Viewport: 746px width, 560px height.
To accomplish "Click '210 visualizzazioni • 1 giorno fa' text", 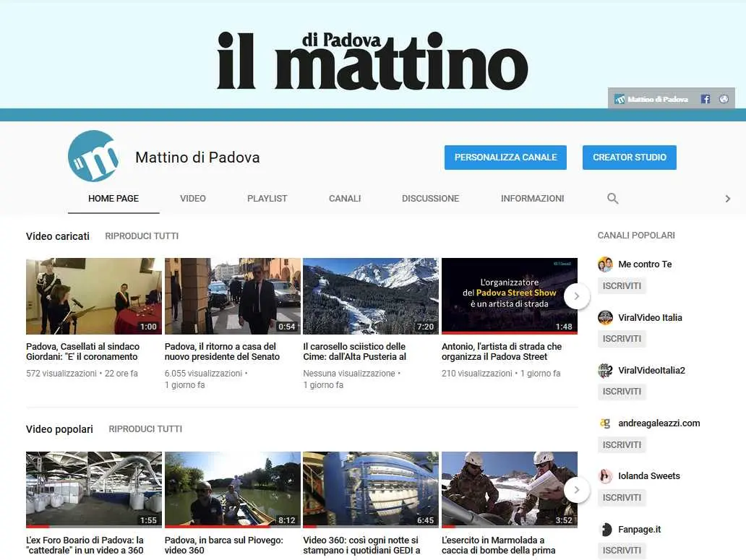I will point(501,373).
